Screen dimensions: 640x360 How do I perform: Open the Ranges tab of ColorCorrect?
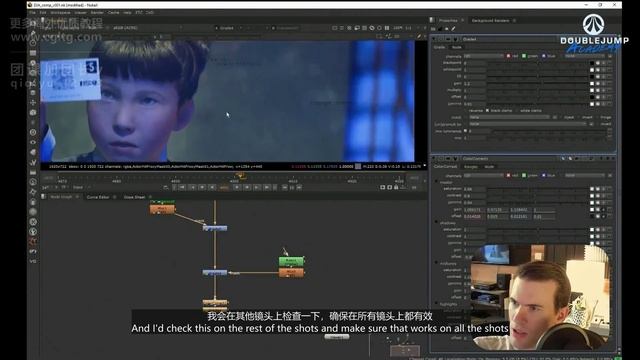point(471,167)
